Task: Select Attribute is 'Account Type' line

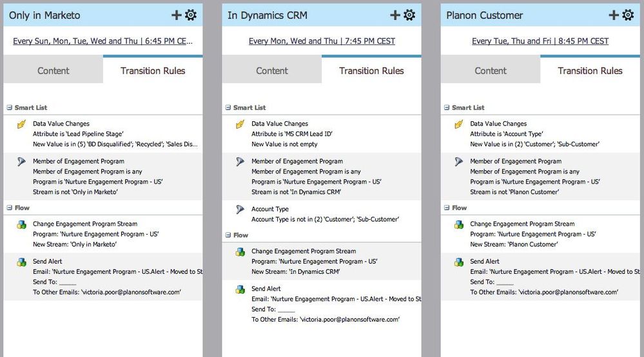Action: [x=507, y=134]
